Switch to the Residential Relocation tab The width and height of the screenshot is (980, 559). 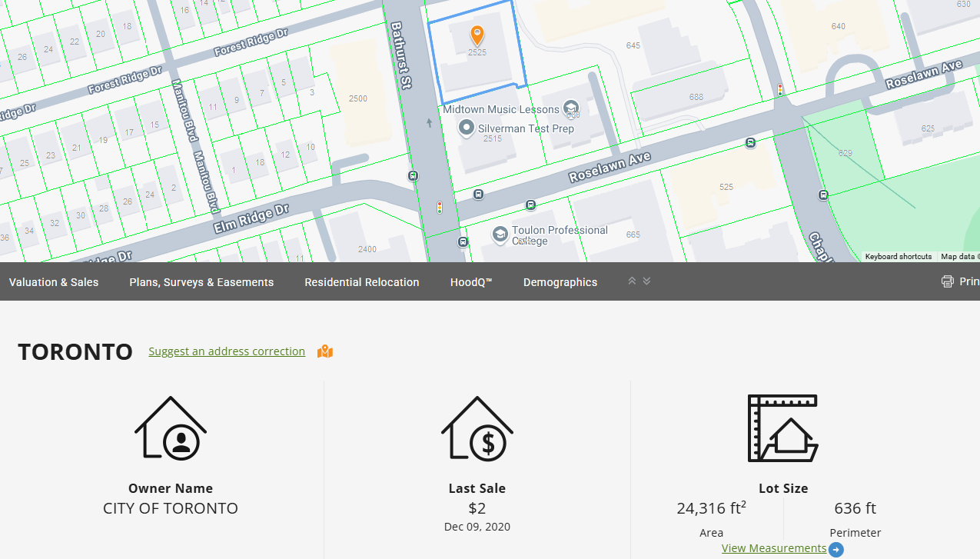coord(362,282)
